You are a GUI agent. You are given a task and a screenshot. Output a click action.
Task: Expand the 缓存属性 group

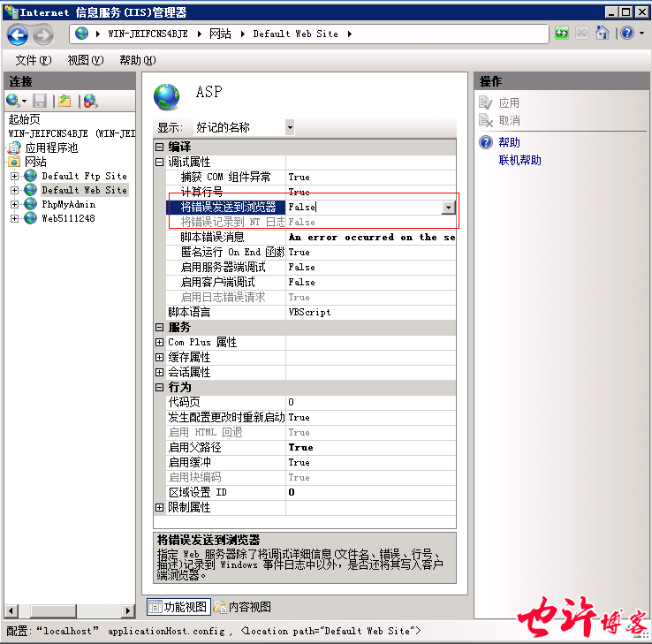click(x=159, y=357)
